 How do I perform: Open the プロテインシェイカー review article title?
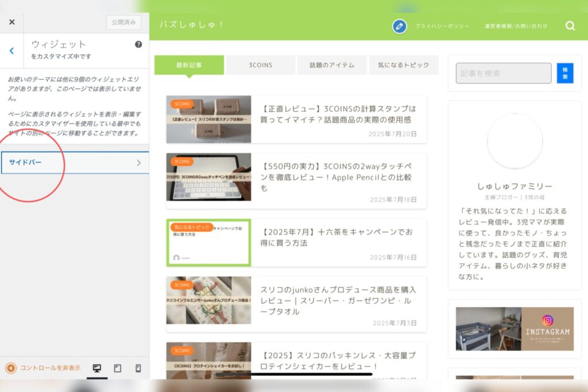[338, 360]
